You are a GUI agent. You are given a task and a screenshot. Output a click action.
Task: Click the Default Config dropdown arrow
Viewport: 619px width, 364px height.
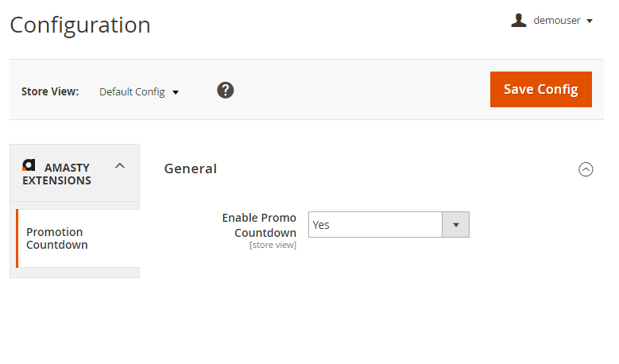(x=176, y=92)
